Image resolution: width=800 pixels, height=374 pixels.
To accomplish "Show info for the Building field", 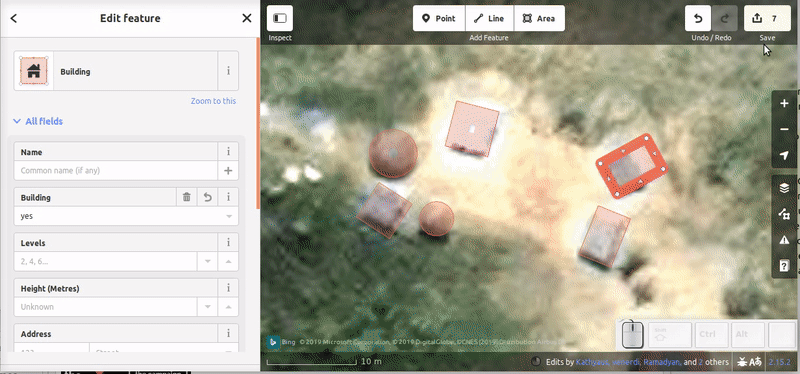I will pos(228,197).
